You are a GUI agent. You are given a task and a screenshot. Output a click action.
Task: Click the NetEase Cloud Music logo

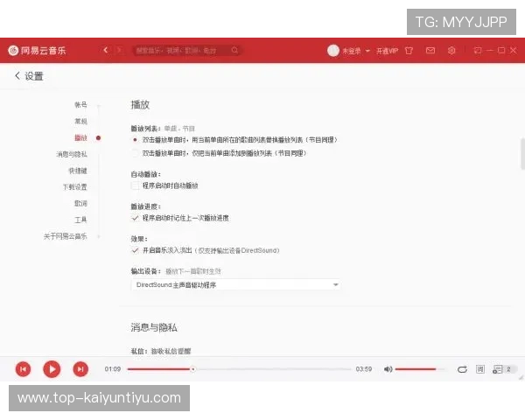[37, 51]
